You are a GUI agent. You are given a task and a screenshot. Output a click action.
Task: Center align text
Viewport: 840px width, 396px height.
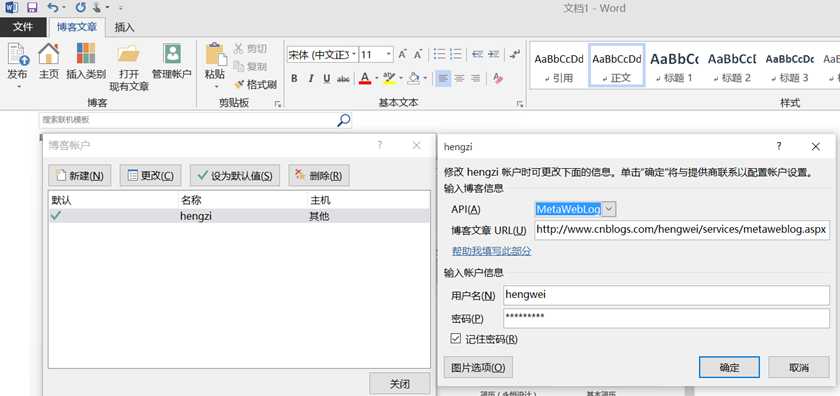459,79
